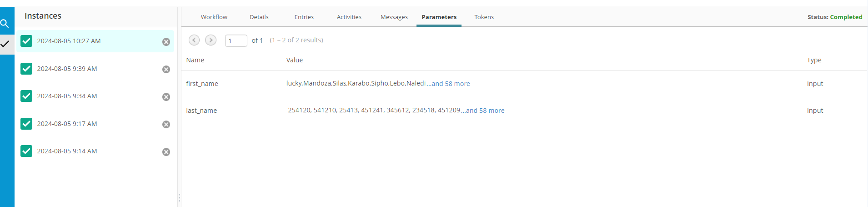This screenshot has height=207, width=868.
Task: Go to next page with right arrow
Action: [211, 40]
